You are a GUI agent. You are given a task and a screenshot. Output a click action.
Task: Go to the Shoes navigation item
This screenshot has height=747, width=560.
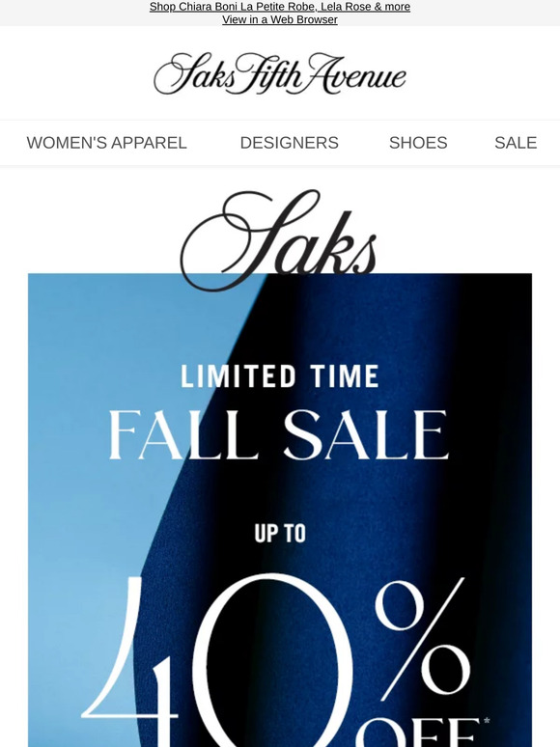point(418,143)
